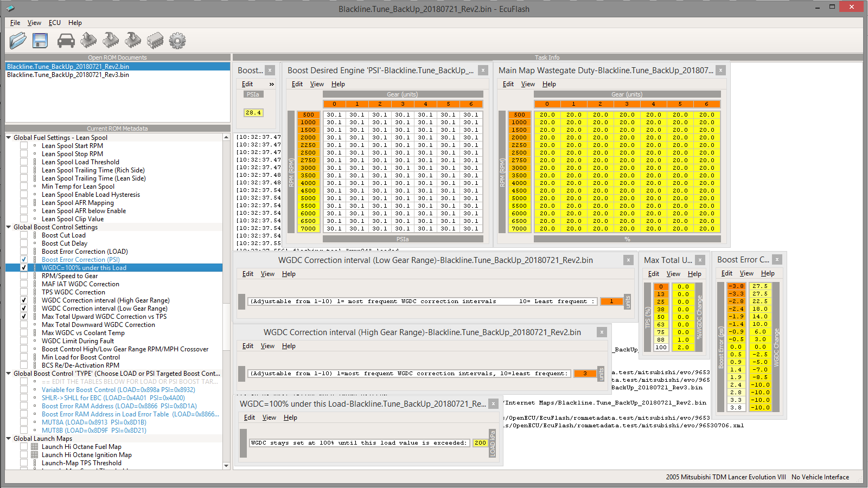
Task: Open View menu in Boost Desired Engine window
Action: pos(317,84)
